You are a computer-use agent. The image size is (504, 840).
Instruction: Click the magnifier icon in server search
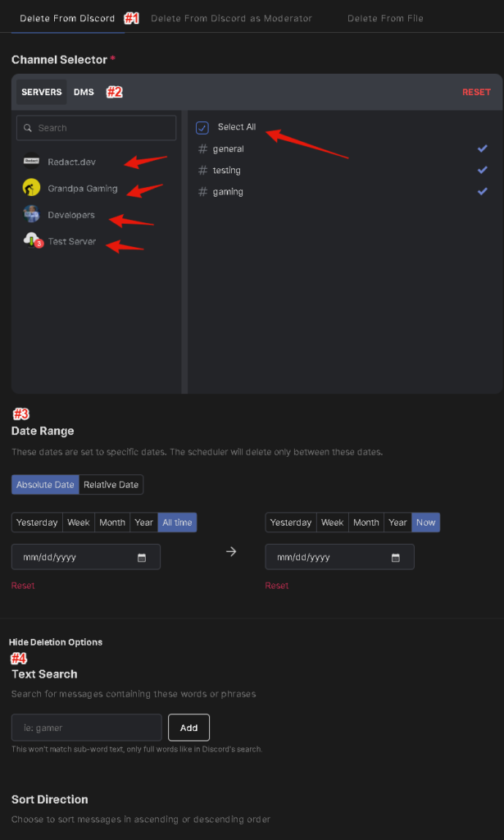point(28,128)
